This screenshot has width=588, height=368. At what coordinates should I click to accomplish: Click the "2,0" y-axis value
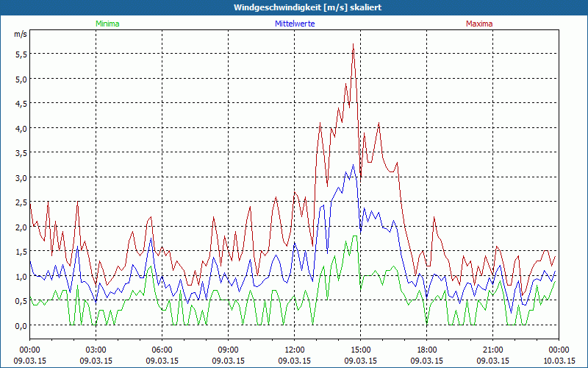[x=21, y=227]
